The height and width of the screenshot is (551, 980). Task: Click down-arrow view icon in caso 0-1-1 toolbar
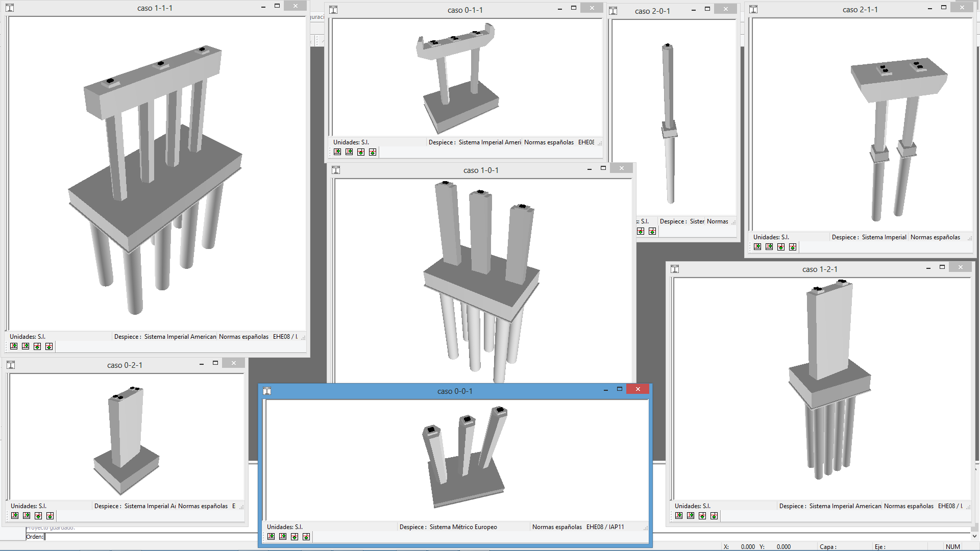pyautogui.click(x=361, y=152)
